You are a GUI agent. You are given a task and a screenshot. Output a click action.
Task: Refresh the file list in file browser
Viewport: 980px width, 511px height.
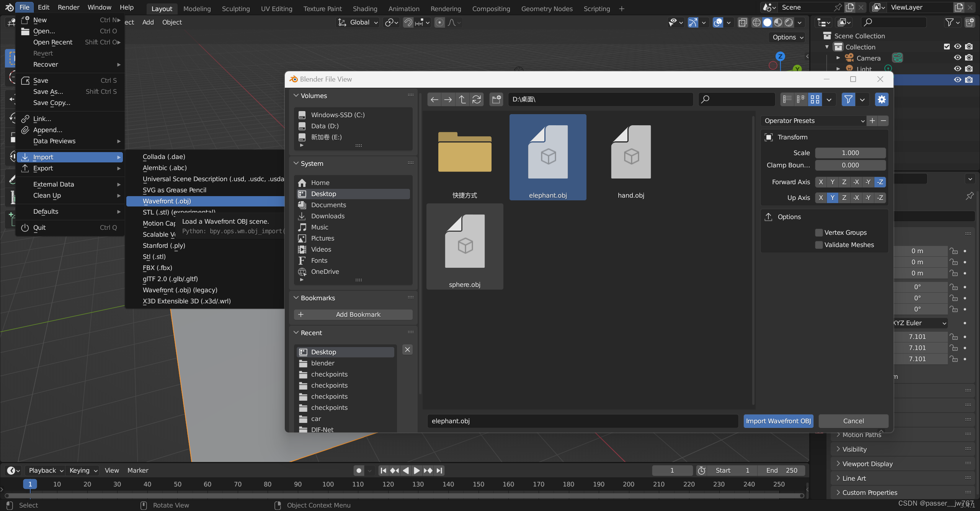click(x=477, y=100)
